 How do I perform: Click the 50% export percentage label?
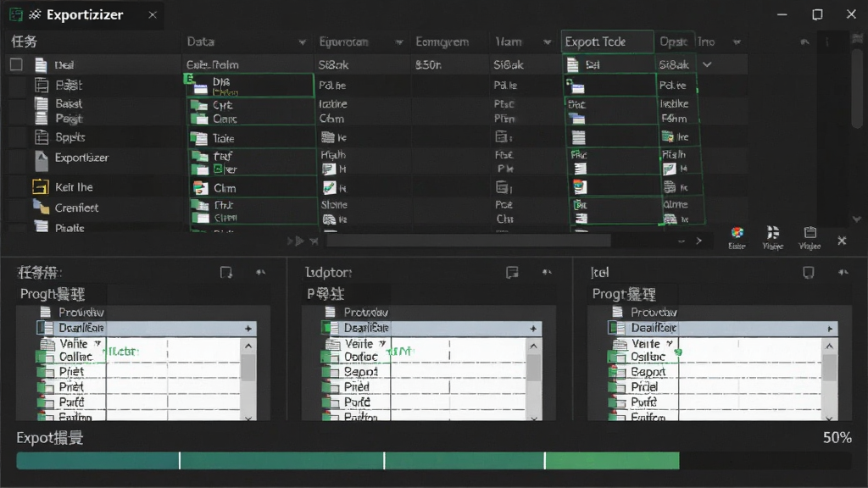click(837, 438)
